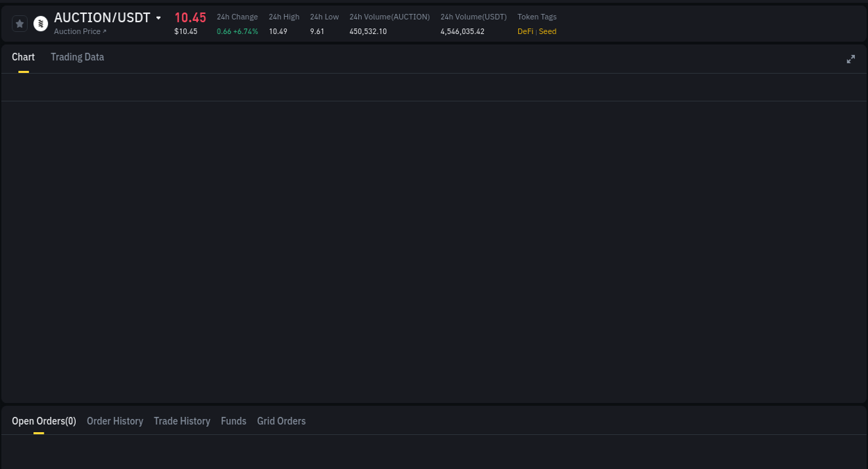Click the Seed token tag
Viewport: 868px width, 469px height.
click(548, 31)
